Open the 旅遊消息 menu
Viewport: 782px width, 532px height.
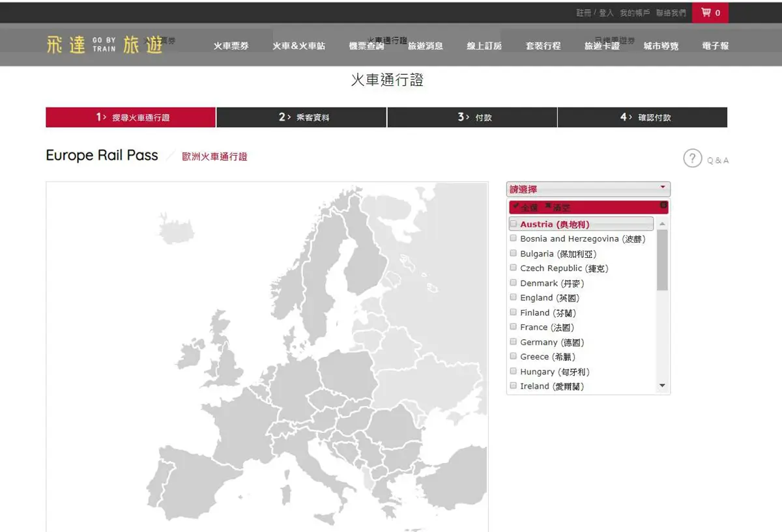coord(426,46)
